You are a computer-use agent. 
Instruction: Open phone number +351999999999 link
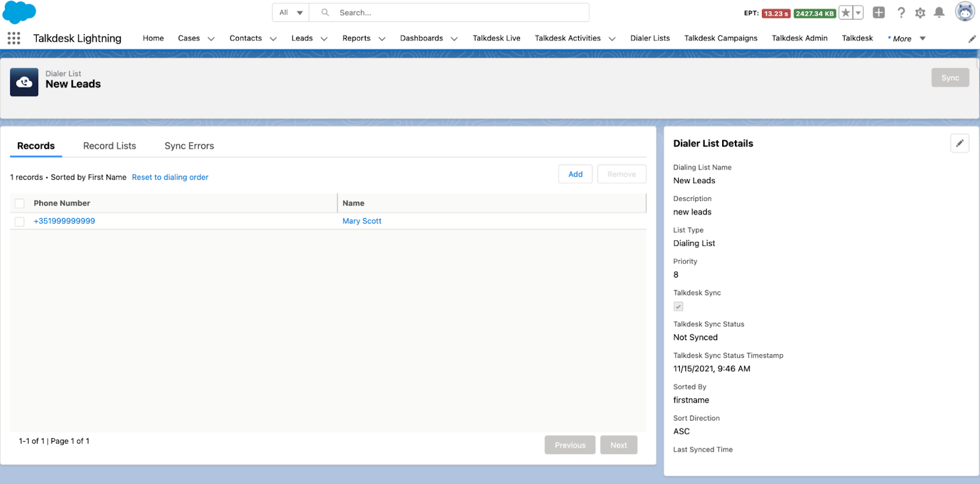tap(64, 221)
